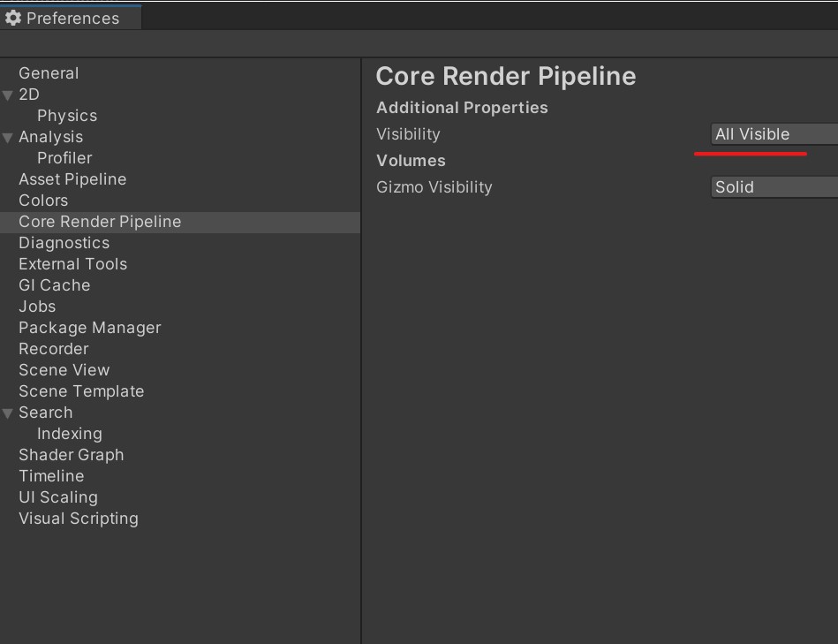This screenshot has width=838, height=644.
Task: Collapse the Analysis section triangle
Action: (x=7, y=137)
